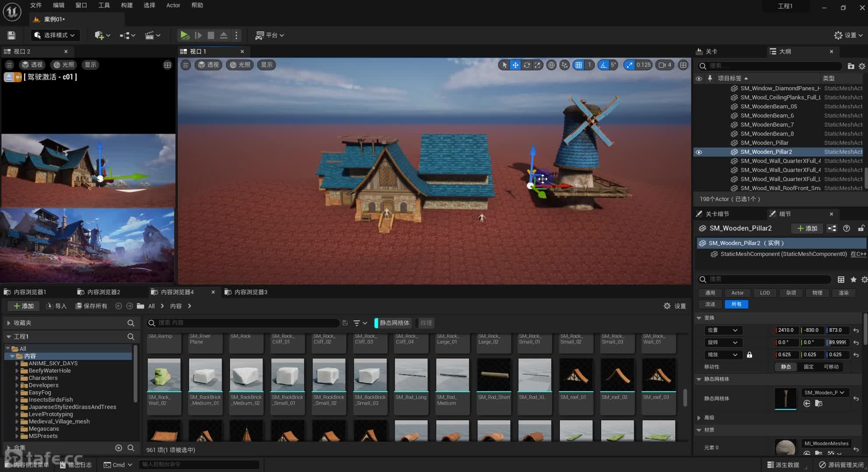Click the static mesh preview thumbnail in details
The width and height of the screenshot is (868, 472).
(x=785, y=398)
